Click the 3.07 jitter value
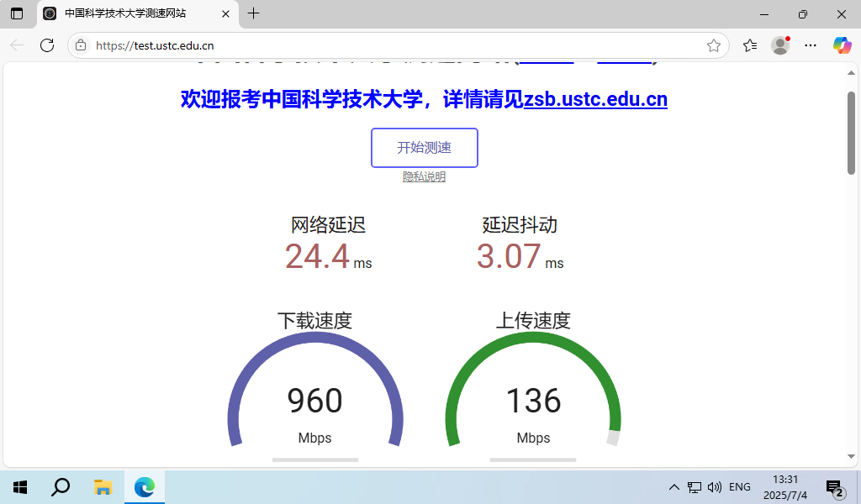 (509, 256)
